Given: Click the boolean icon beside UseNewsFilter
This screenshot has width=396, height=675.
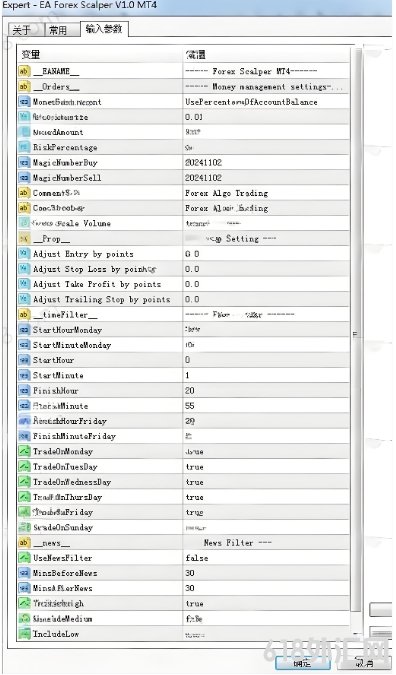Looking at the screenshot, I should pyautogui.click(x=24, y=557).
